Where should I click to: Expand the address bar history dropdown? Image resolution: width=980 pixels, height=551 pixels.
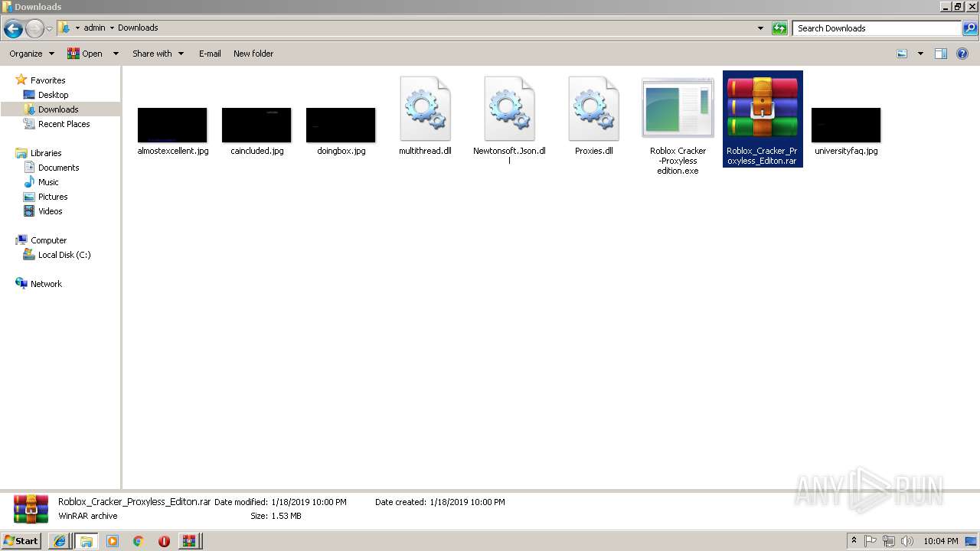point(760,28)
